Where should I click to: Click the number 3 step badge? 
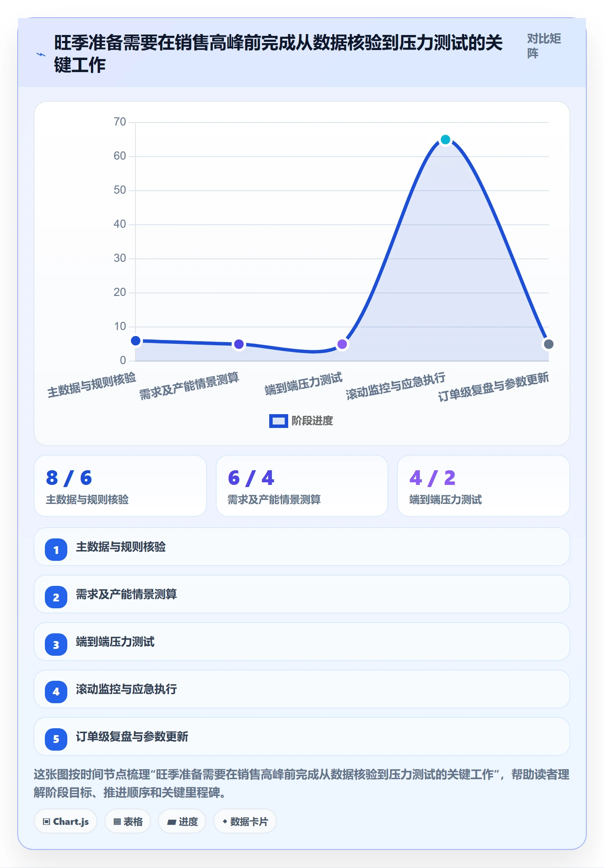point(56,645)
